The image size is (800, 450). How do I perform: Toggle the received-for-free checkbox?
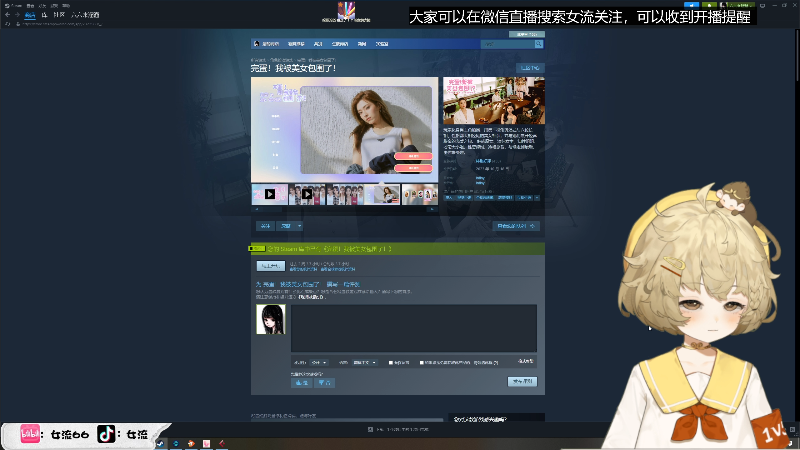(x=421, y=363)
